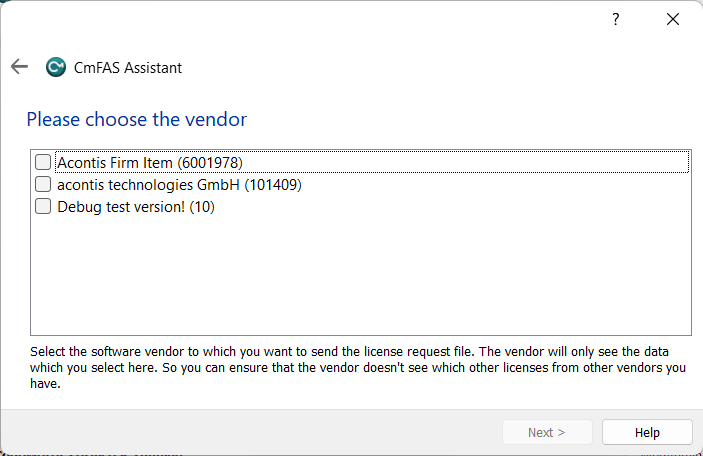Click the 'Please choose the vendor' heading
This screenshot has width=703, height=456.
[136, 120]
